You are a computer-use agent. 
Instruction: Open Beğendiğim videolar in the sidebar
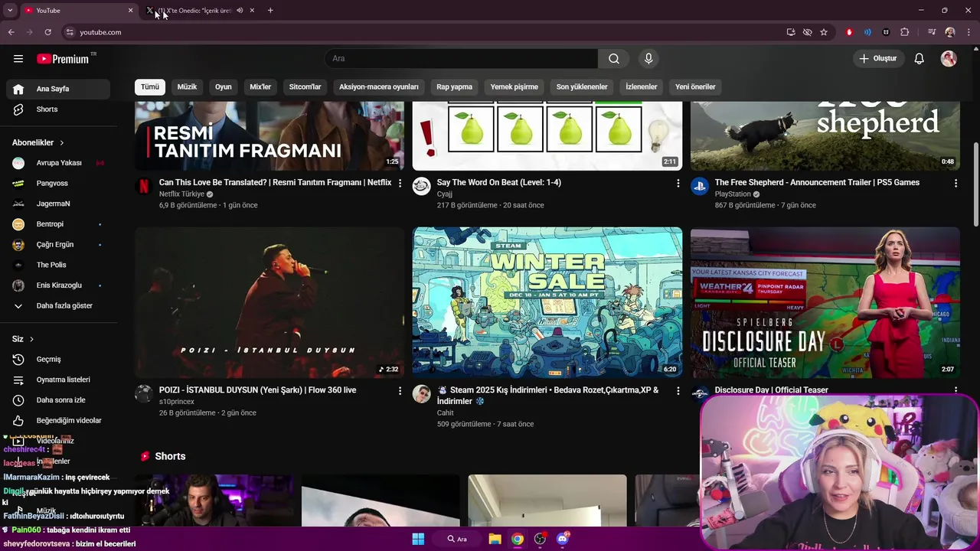point(58,421)
